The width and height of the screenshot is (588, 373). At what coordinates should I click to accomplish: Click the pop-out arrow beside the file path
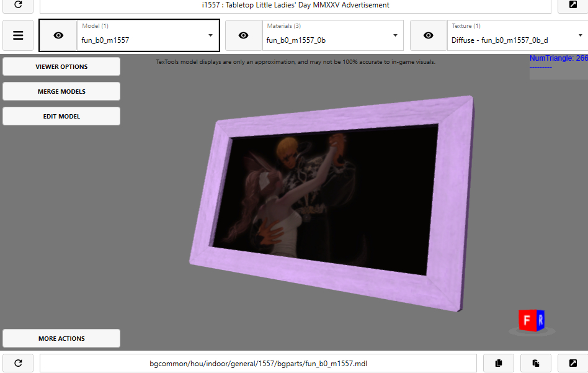pyautogui.click(x=572, y=363)
